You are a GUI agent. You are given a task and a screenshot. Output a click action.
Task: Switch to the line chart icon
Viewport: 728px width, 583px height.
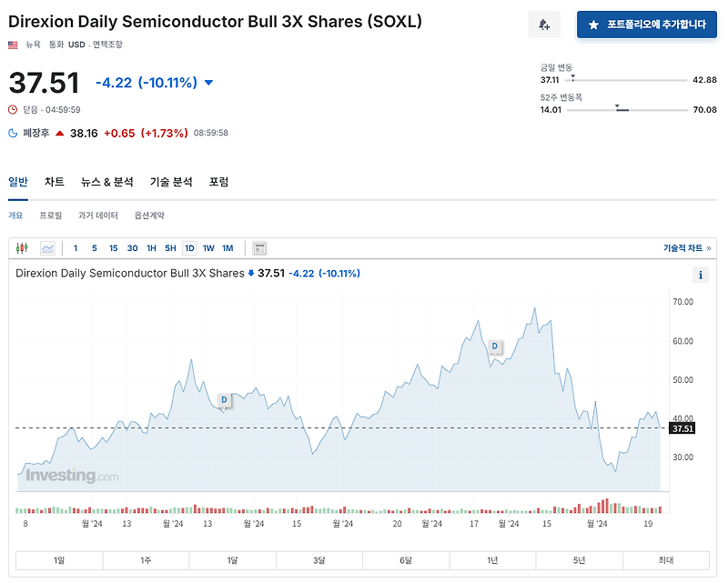tap(45, 247)
